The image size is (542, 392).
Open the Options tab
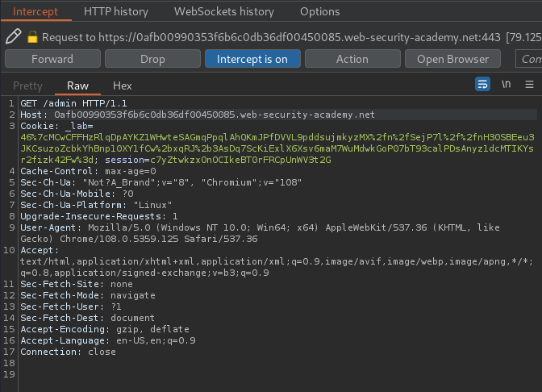pos(319,11)
